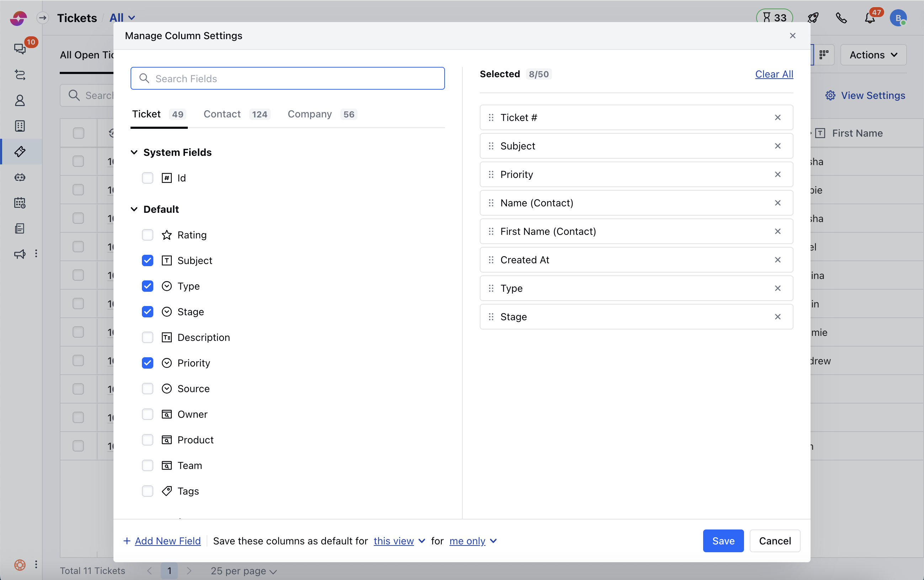
Task: Open the contacts person sidebar icon
Action: pyautogui.click(x=20, y=100)
